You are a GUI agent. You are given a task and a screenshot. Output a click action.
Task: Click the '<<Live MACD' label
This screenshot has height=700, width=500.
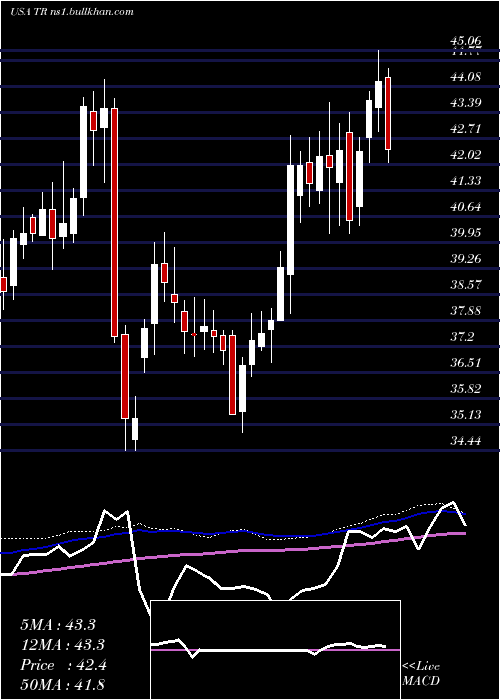[421, 673]
